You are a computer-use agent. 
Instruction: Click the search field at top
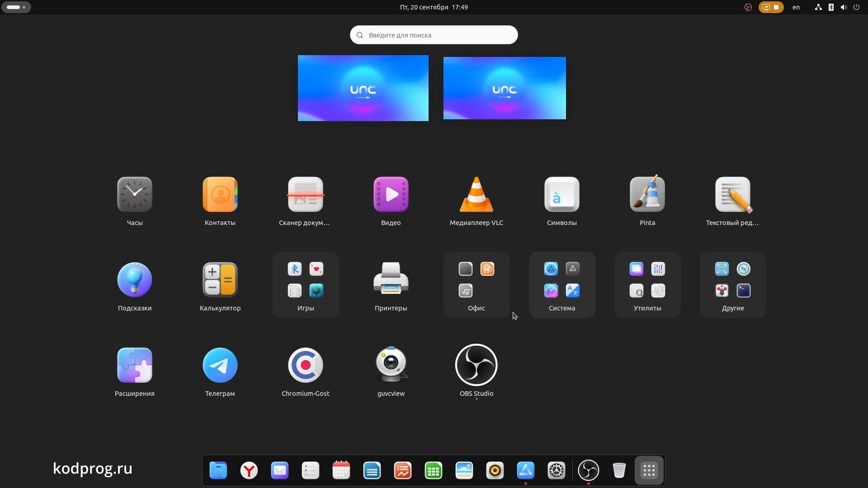click(434, 35)
